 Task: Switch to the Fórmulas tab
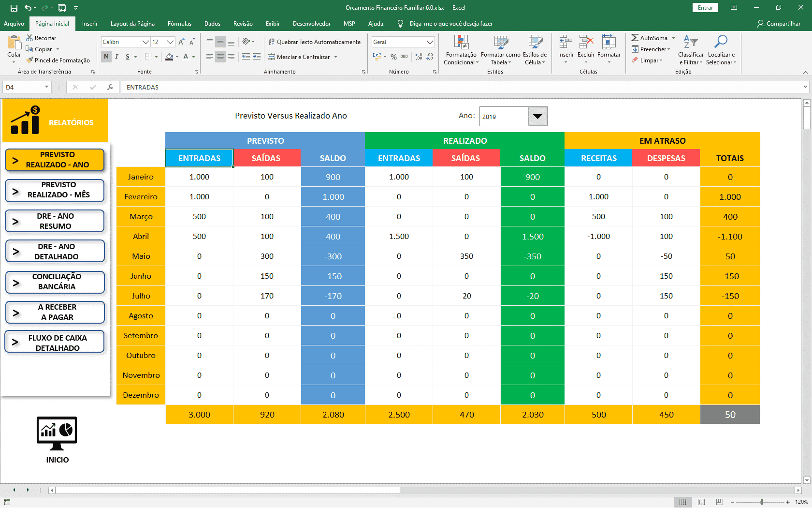[x=179, y=23]
